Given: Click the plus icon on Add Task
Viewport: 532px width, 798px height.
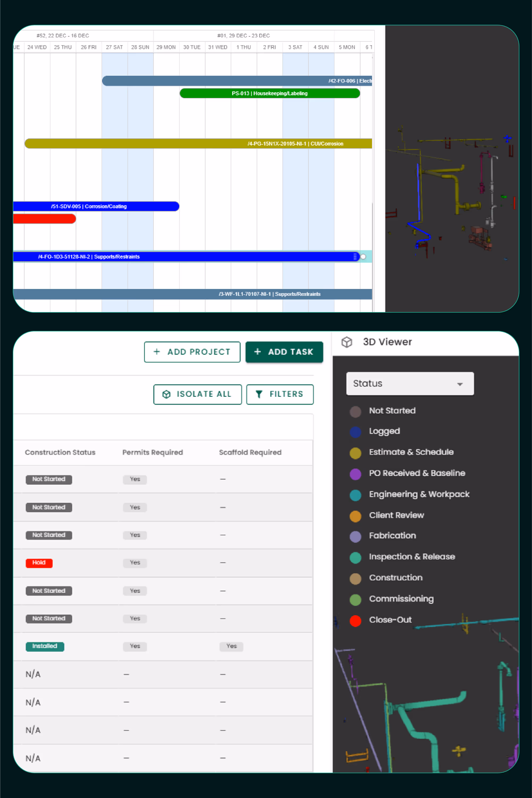Looking at the screenshot, I should 258,352.
